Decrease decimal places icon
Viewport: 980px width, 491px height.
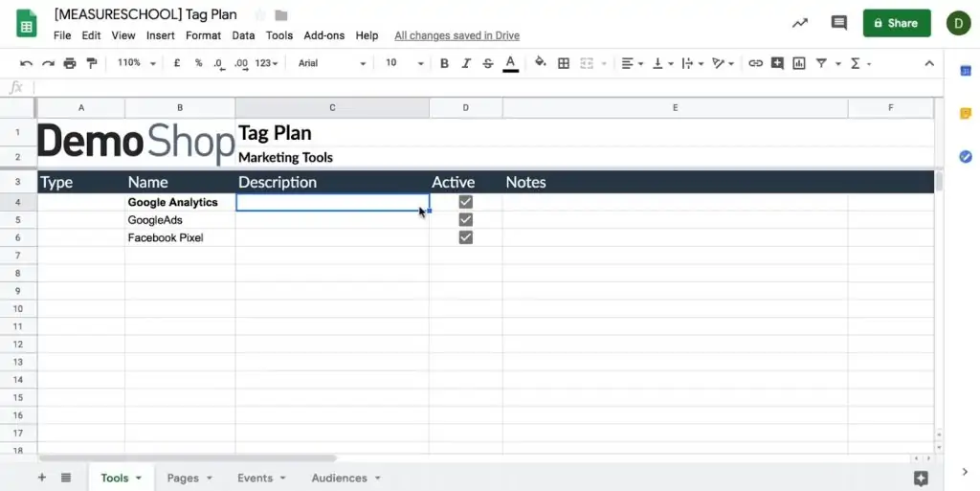pyautogui.click(x=219, y=64)
